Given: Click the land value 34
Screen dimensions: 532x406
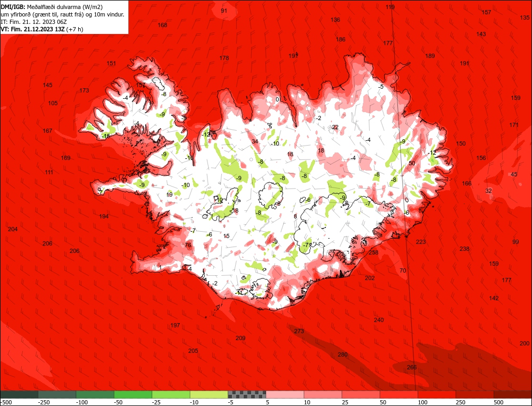Looking at the screenshot, I should (x=255, y=142).
